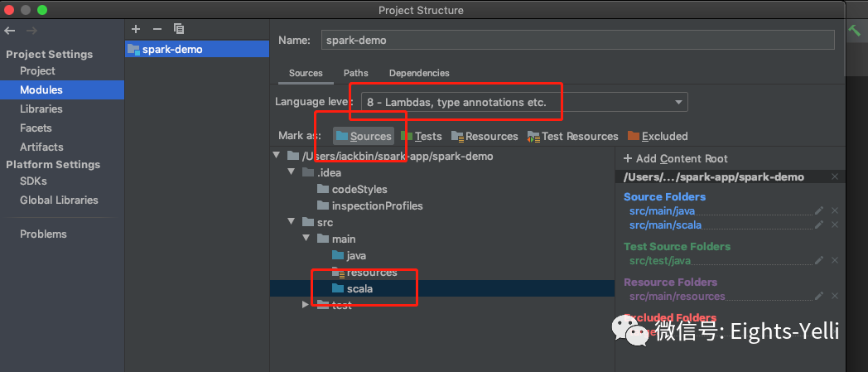868x372 pixels.
Task: Click the copy module icon
Action: 178,29
